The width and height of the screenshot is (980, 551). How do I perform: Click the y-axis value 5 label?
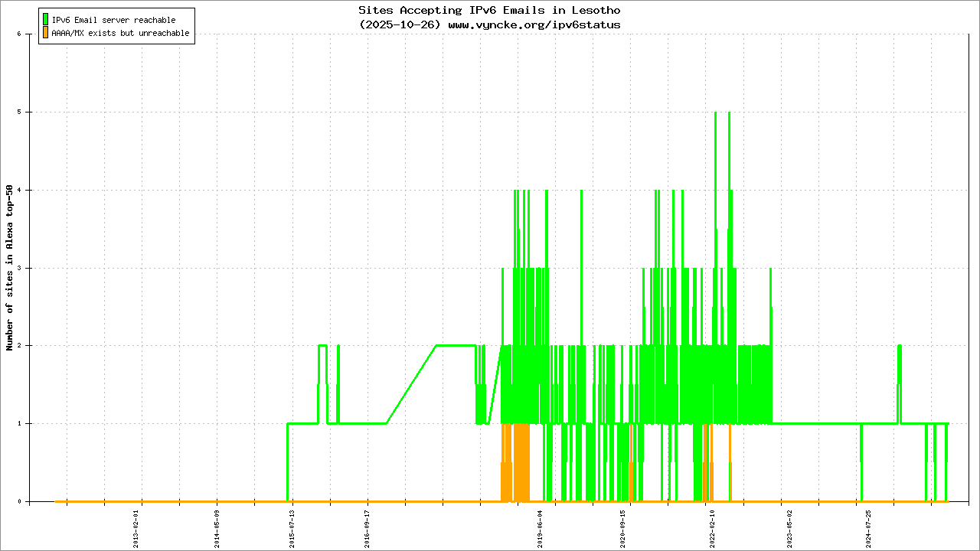click(x=18, y=112)
